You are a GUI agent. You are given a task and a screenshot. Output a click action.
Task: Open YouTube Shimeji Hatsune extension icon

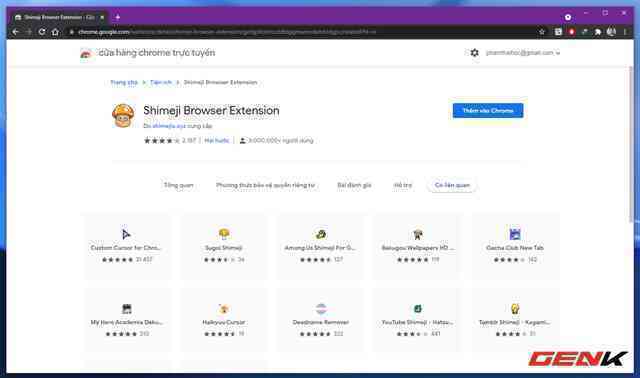coord(418,309)
